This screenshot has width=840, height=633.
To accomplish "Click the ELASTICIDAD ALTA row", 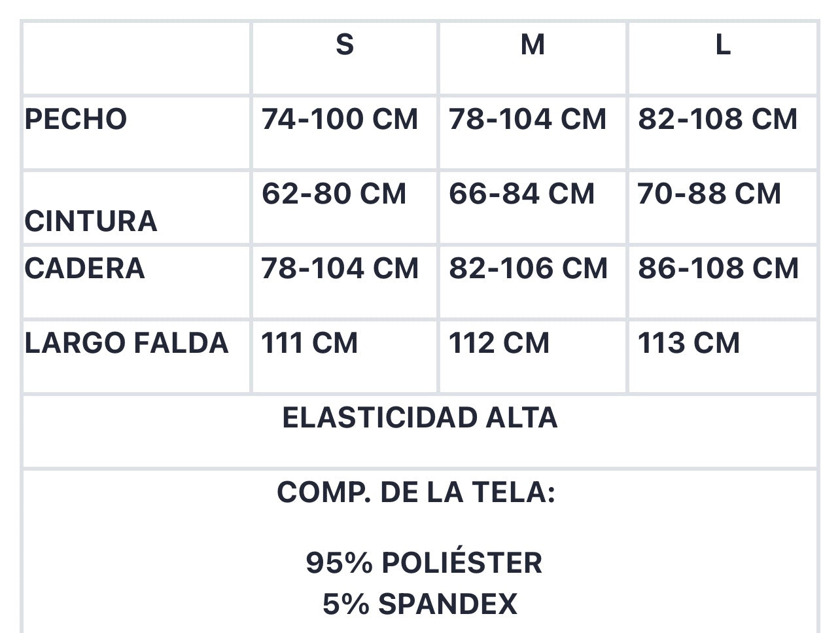I will [420, 431].
